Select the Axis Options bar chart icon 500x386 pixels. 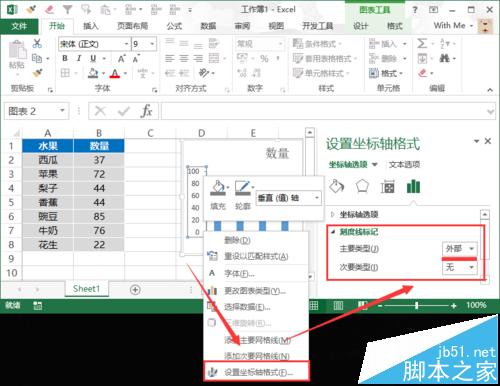tap(413, 186)
